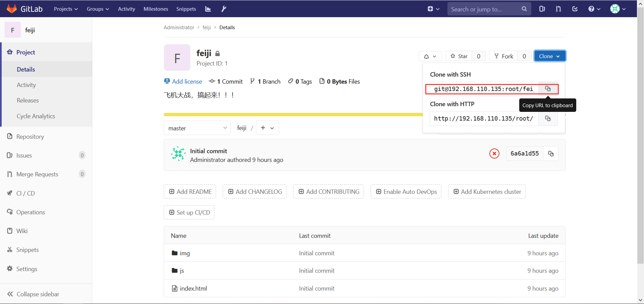Go to Activity in top navbar
The height and width of the screenshot is (304, 644).
tap(126, 9)
